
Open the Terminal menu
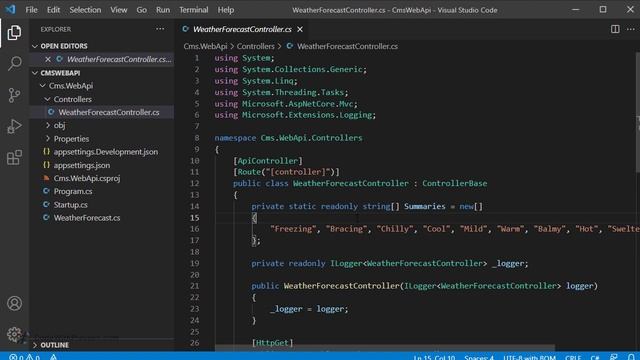click(x=193, y=10)
